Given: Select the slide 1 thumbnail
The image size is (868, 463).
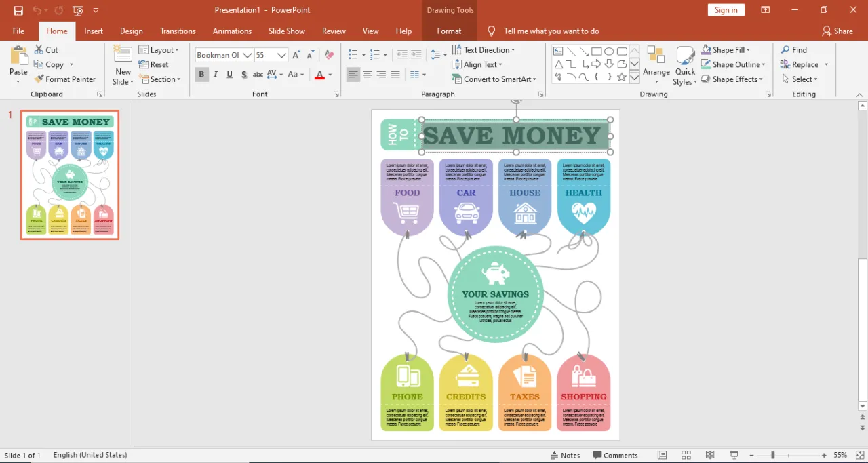Looking at the screenshot, I should [x=70, y=175].
